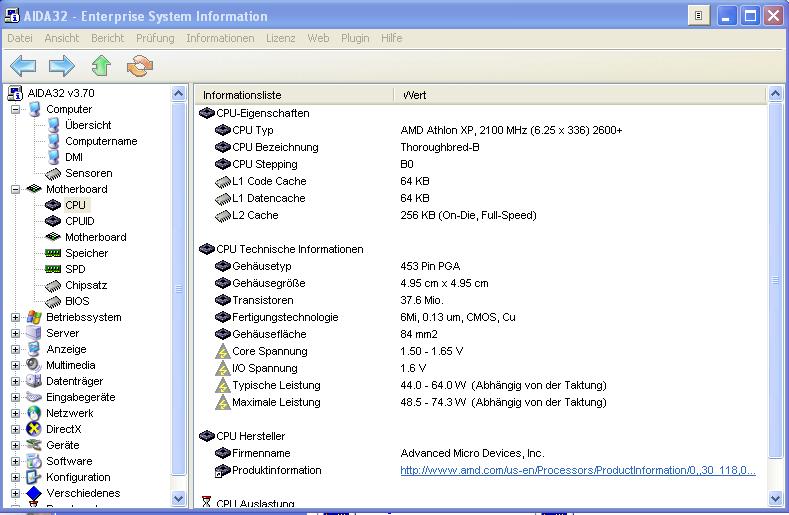Click the Maximale Leistung voltage icon
Image resolution: width=789 pixels, height=515 pixels.
[223, 403]
